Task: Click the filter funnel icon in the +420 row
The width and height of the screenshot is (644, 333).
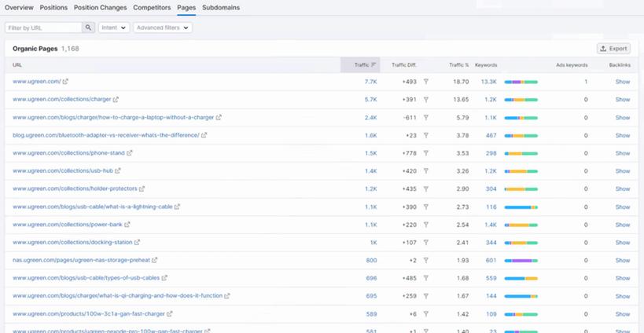Action: [426, 171]
